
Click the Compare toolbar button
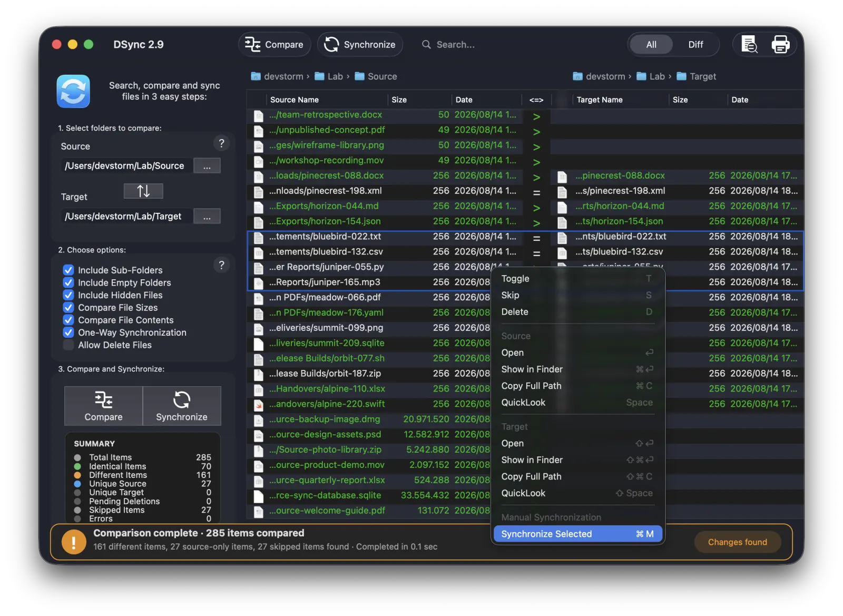(x=275, y=45)
